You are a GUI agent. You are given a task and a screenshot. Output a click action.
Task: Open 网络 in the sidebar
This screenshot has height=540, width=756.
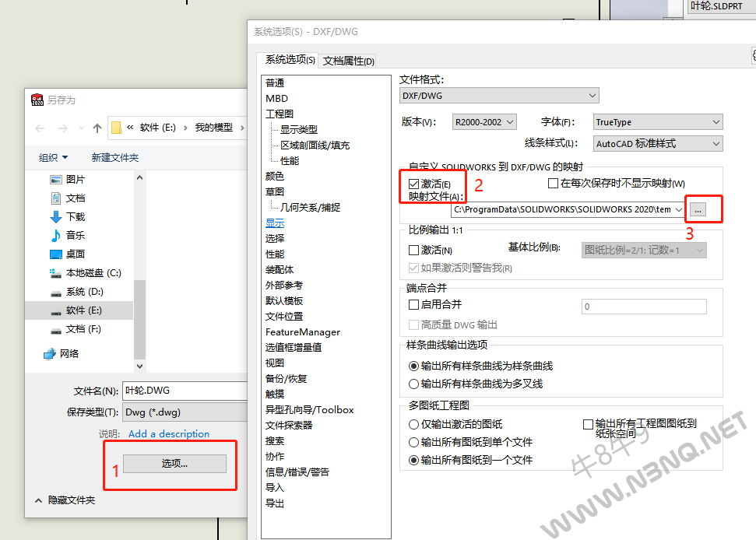62,353
